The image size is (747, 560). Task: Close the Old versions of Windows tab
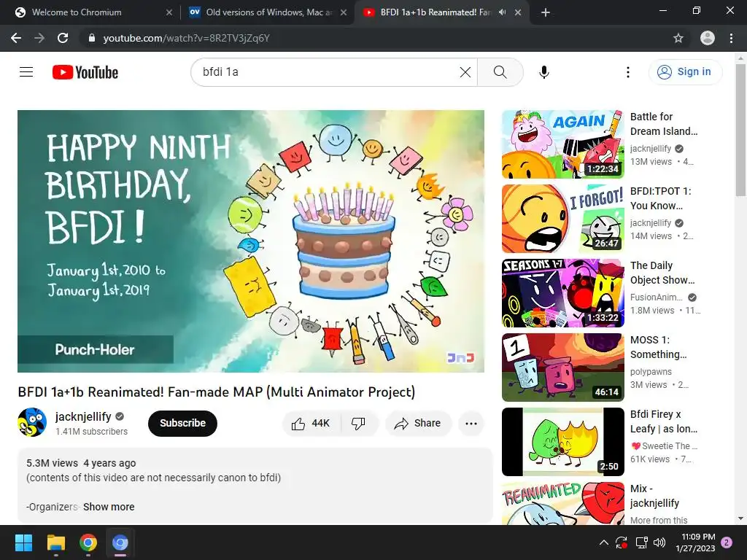pyautogui.click(x=344, y=12)
